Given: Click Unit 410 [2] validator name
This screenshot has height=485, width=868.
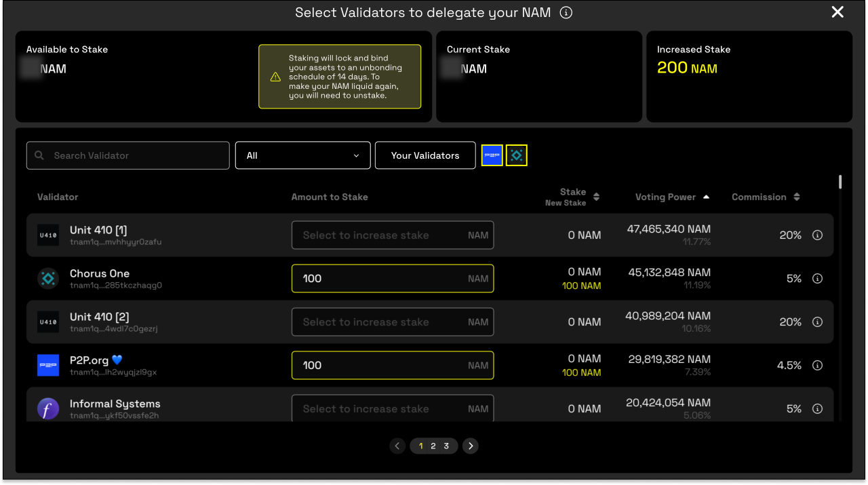Looking at the screenshot, I should pos(99,317).
